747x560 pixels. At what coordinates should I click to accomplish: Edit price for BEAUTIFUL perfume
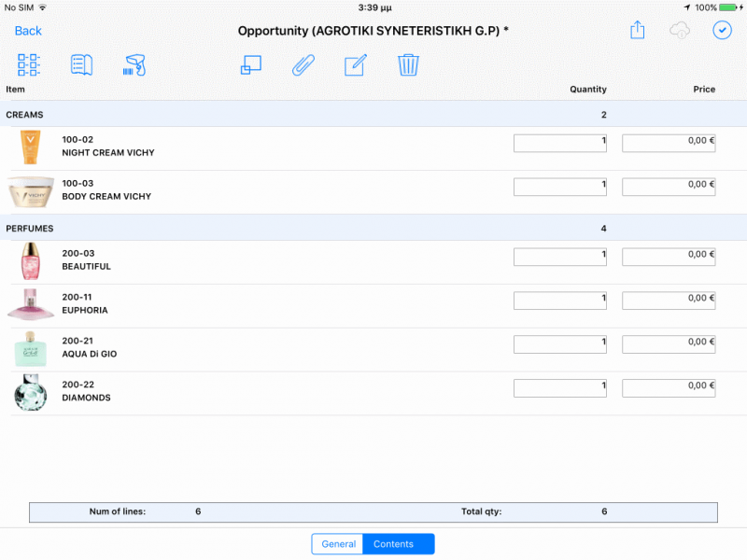point(669,258)
